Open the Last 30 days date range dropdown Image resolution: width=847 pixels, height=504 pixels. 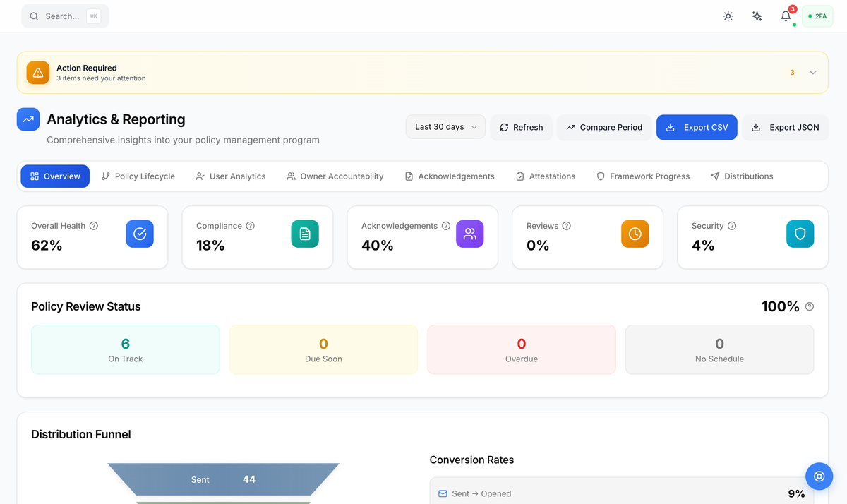pyautogui.click(x=445, y=127)
